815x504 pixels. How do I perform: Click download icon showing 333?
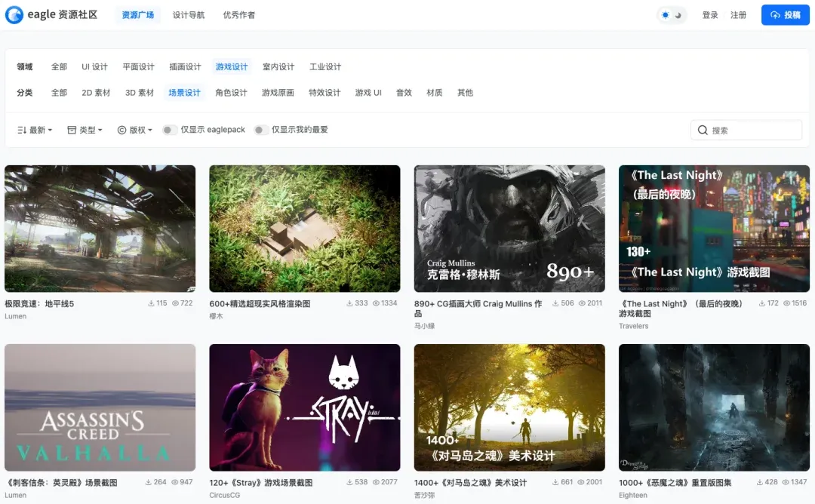tap(350, 303)
